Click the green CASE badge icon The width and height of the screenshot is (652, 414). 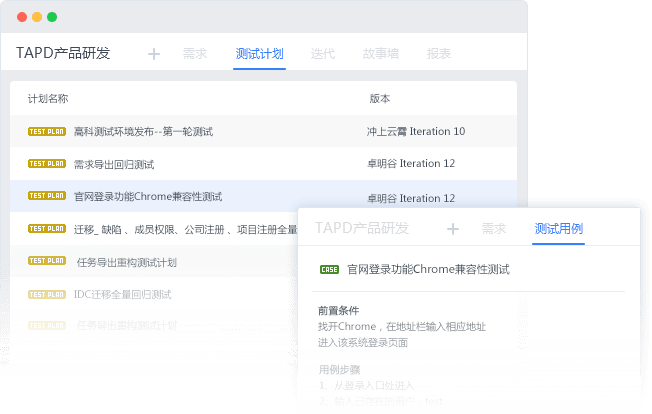330,270
